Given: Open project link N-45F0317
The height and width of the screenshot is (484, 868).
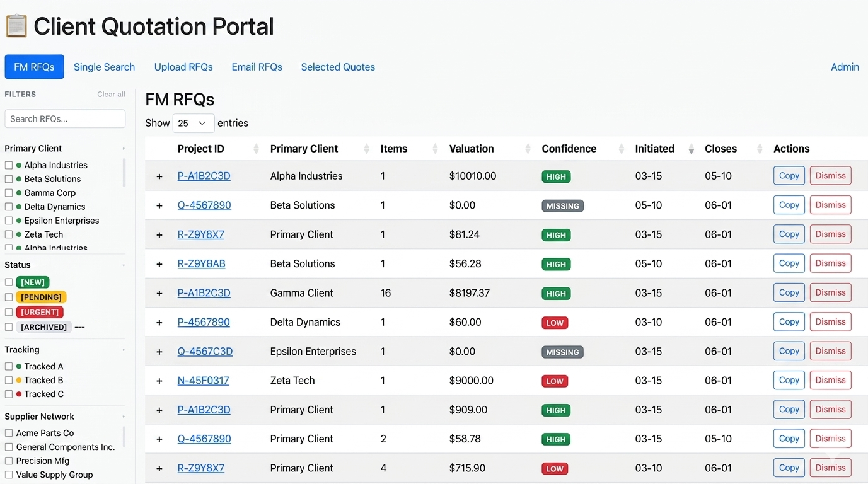Looking at the screenshot, I should pyautogui.click(x=203, y=381).
